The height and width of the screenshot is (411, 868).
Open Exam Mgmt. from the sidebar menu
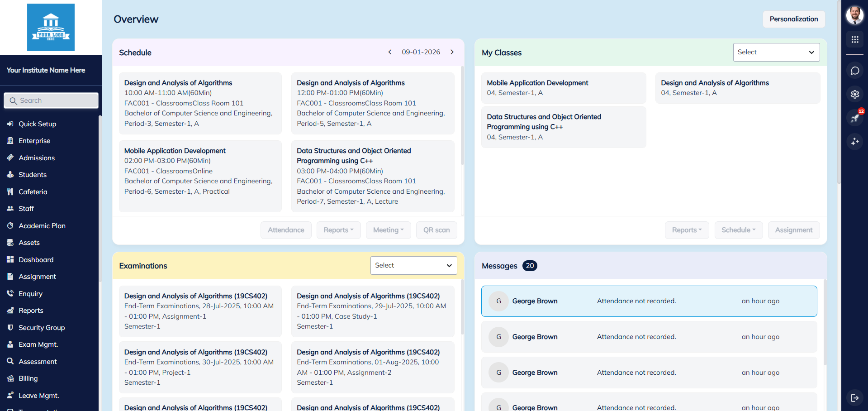(x=38, y=344)
